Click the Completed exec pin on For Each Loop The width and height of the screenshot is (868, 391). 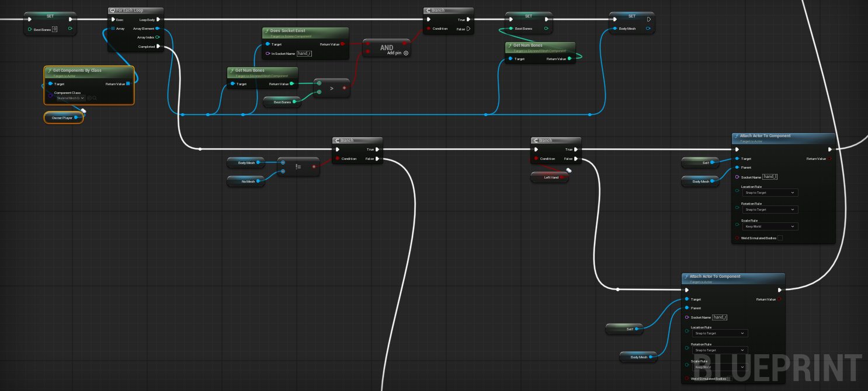(158, 47)
